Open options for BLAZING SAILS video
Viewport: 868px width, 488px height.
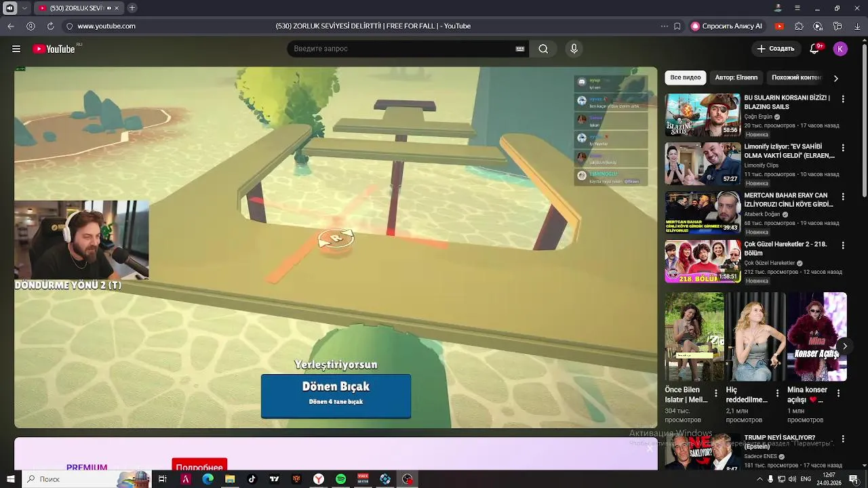[x=843, y=99]
